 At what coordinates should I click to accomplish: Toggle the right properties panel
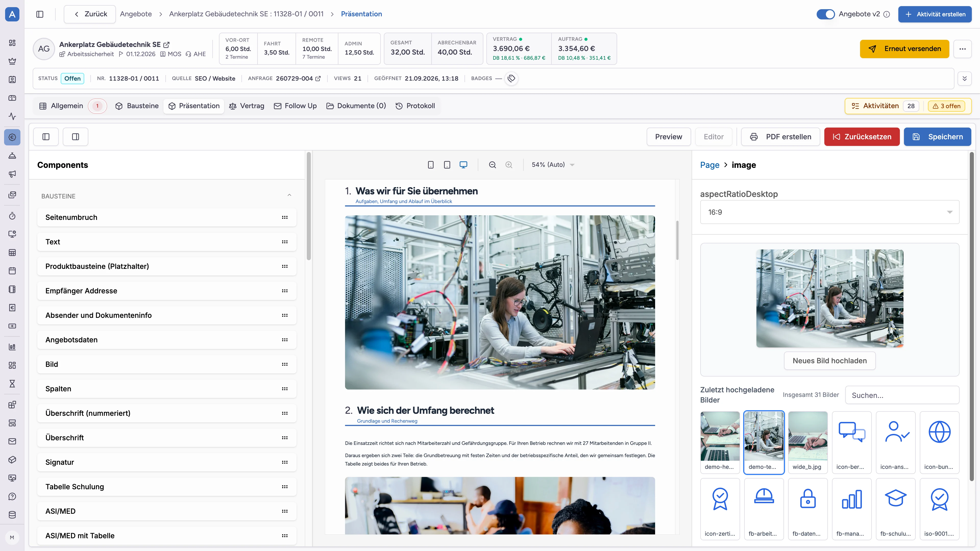[75, 137]
